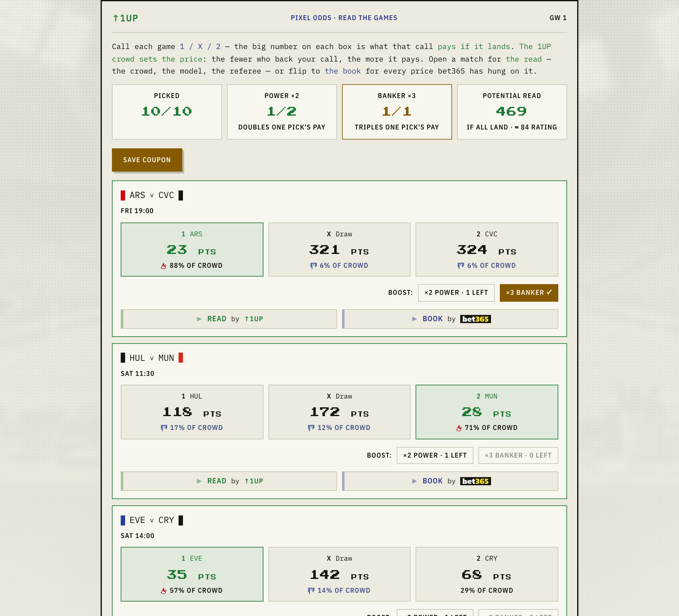Pick 1 HUL for 118 pts
The width and height of the screenshot is (679, 616).
[192, 412]
